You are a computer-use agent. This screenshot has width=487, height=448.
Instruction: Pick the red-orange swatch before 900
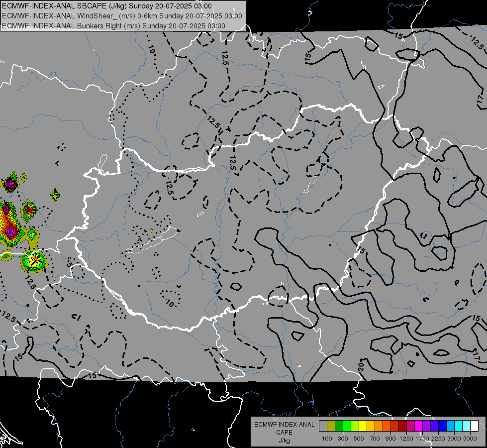(x=387, y=426)
